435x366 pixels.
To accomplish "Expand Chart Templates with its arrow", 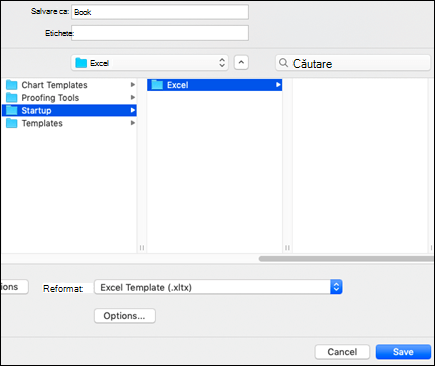I will 133,85.
